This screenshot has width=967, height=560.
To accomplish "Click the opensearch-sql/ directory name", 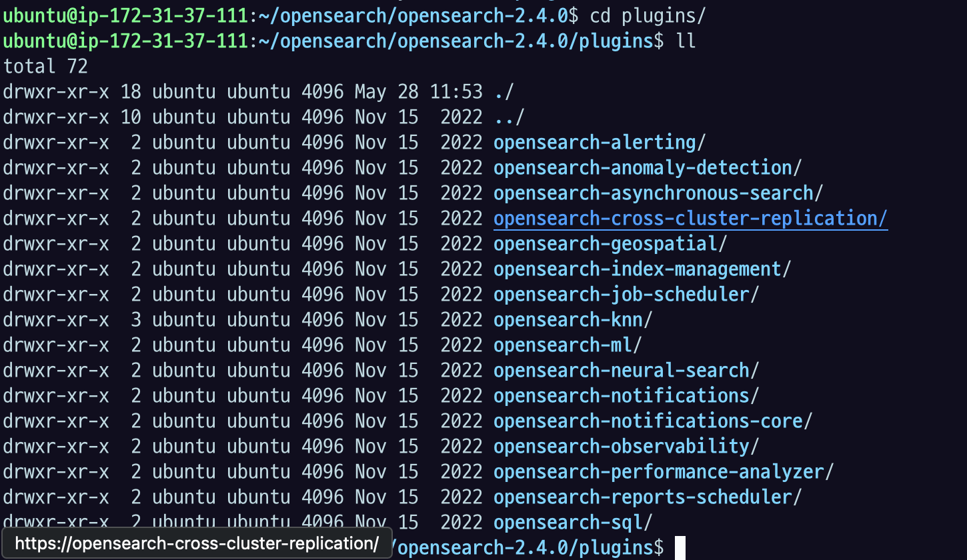I will tap(573, 523).
